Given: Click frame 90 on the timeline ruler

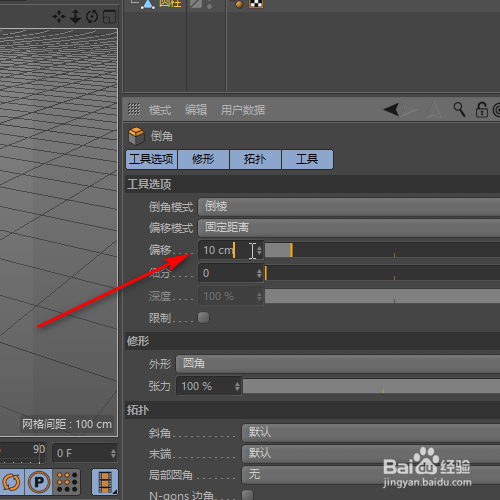Looking at the screenshot, I should click(x=39, y=450).
